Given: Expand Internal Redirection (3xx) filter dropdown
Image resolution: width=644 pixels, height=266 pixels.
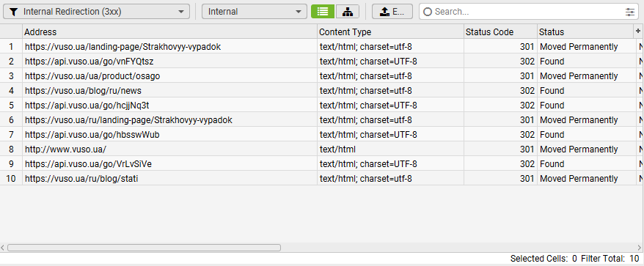Looking at the screenshot, I should tap(181, 12).
